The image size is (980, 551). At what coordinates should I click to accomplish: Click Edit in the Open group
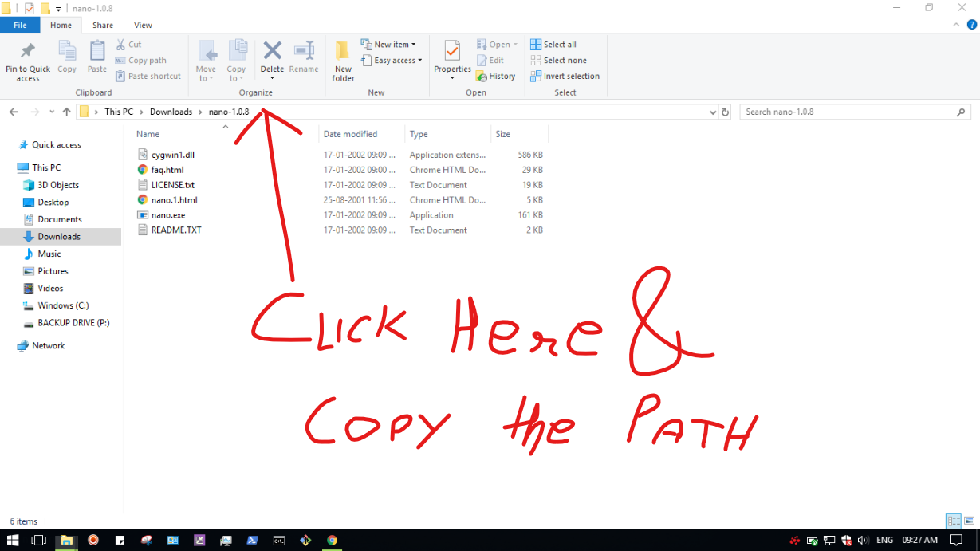(x=490, y=61)
